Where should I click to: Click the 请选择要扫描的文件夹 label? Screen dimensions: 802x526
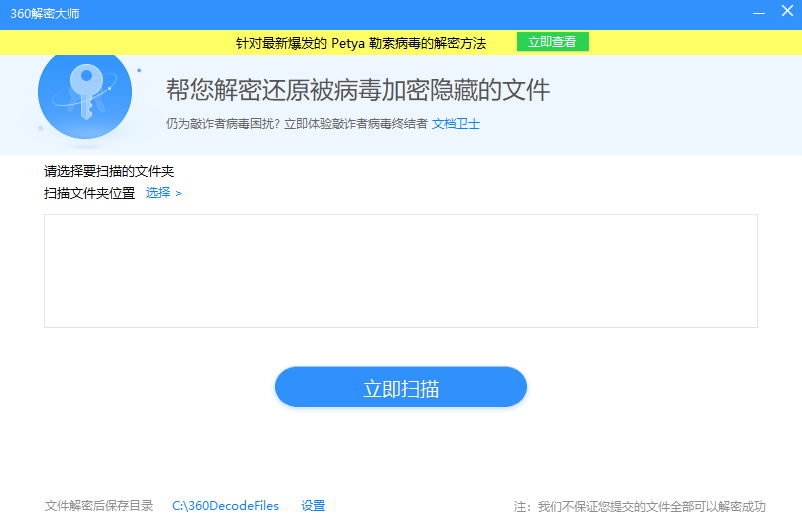tap(109, 171)
